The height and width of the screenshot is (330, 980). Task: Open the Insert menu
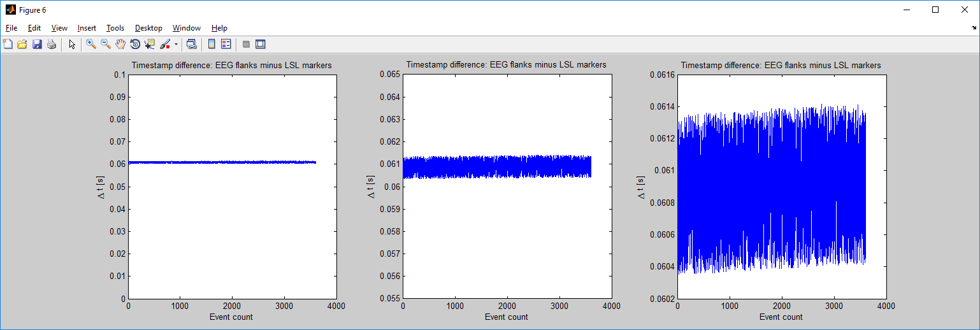coord(87,28)
